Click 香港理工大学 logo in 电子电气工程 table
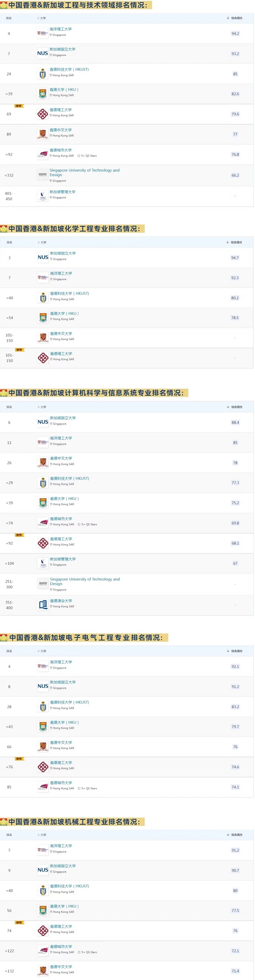 pyautogui.click(x=43, y=767)
